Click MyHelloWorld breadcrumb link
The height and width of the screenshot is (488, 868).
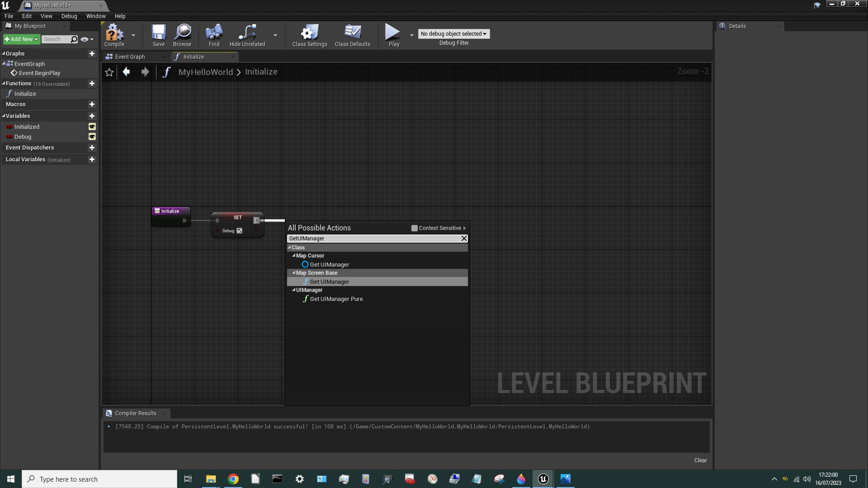[x=206, y=72]
